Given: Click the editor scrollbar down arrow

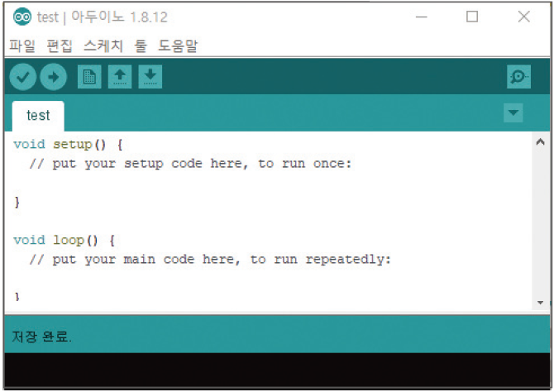Looking at the screenshot, I should pyautogui.click(x=541, y=303).
